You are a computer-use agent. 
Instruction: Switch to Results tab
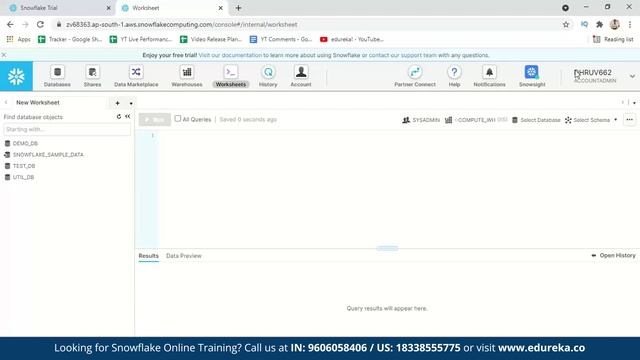point(149,256)
